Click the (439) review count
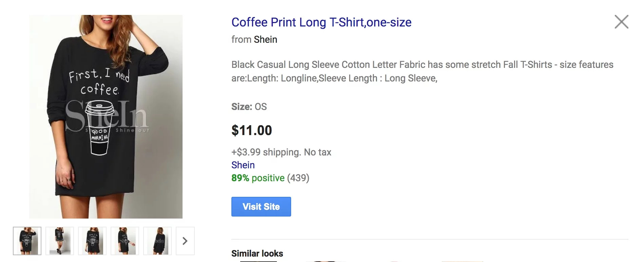 tap(298, 178)
